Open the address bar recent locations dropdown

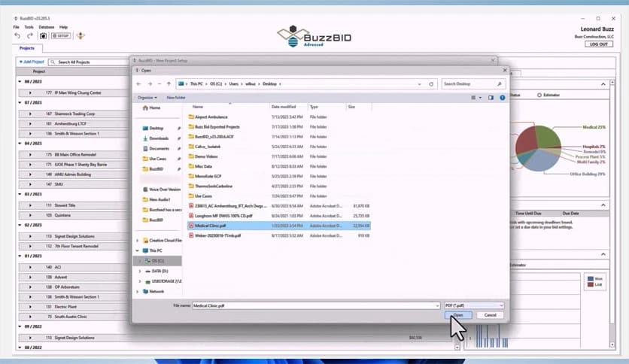[420, 84]
